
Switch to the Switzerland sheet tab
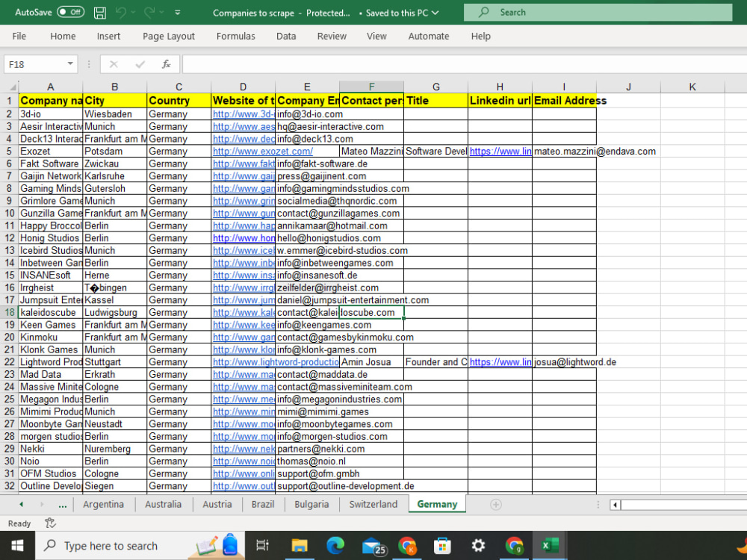point(373,504)
